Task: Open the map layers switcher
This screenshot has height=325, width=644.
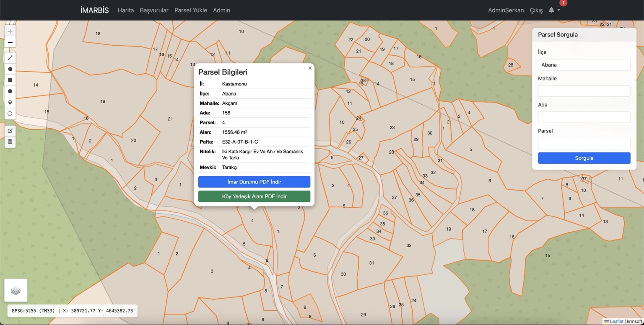Action: tap(16, 290)
